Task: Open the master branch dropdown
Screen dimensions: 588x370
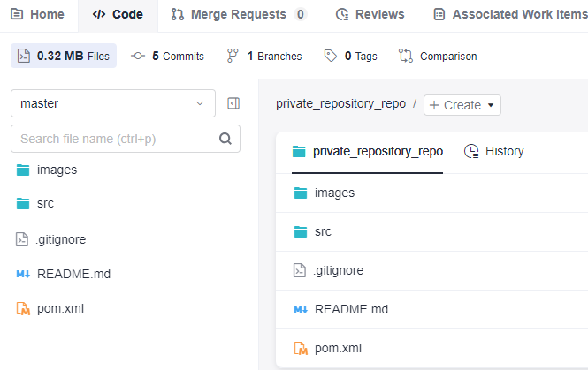Action: coord(113,103)
